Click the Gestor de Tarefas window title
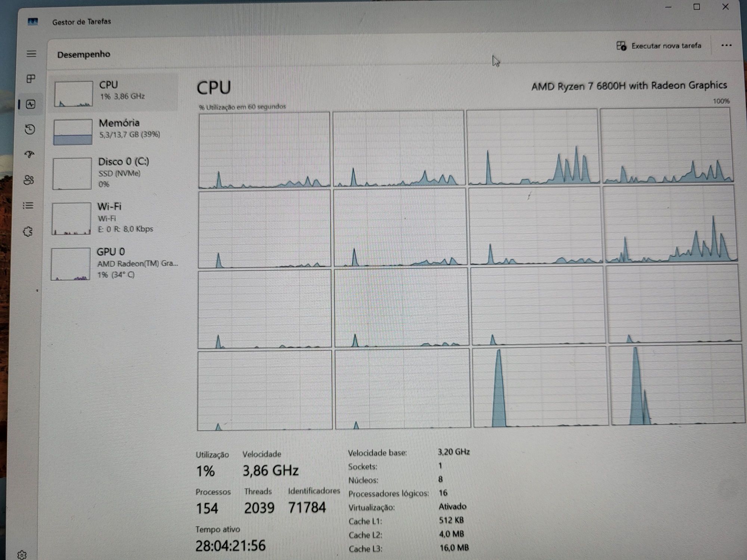 coord(81,22)
